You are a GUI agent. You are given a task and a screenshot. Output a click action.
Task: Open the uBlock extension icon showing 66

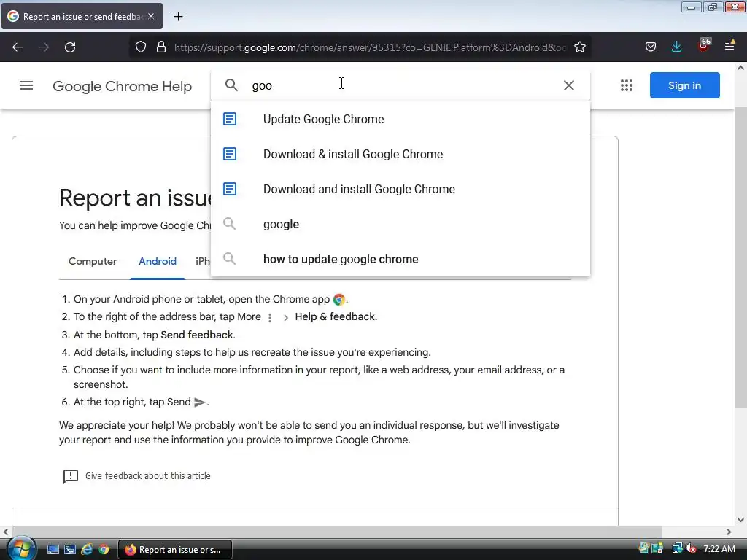click(x=704, y=46)
